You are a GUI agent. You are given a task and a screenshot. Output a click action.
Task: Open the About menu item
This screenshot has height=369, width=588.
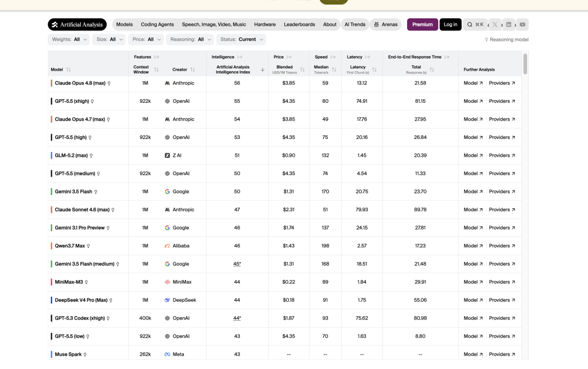(330, 25)
